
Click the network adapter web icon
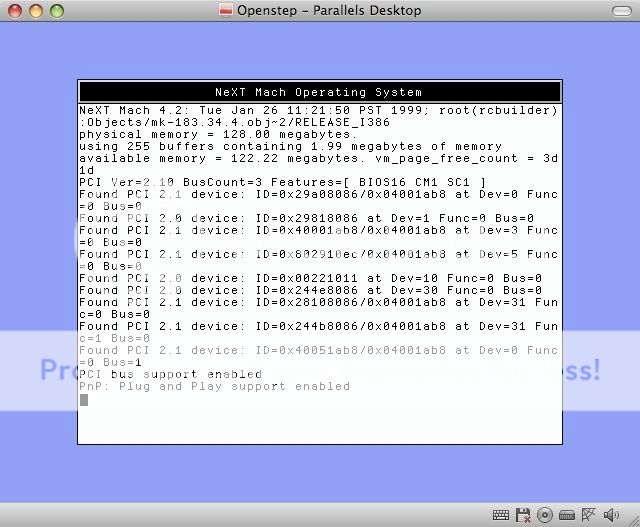[x=588, y=515]
